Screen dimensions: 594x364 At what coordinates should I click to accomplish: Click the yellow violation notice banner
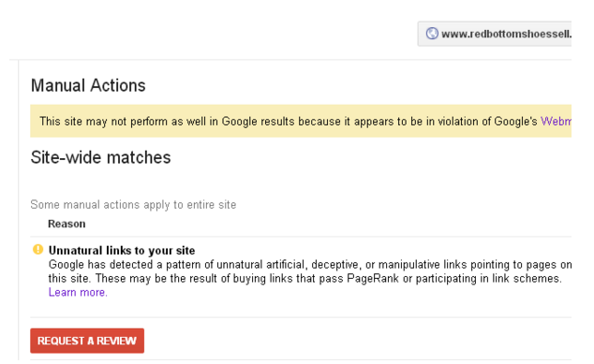301,121
